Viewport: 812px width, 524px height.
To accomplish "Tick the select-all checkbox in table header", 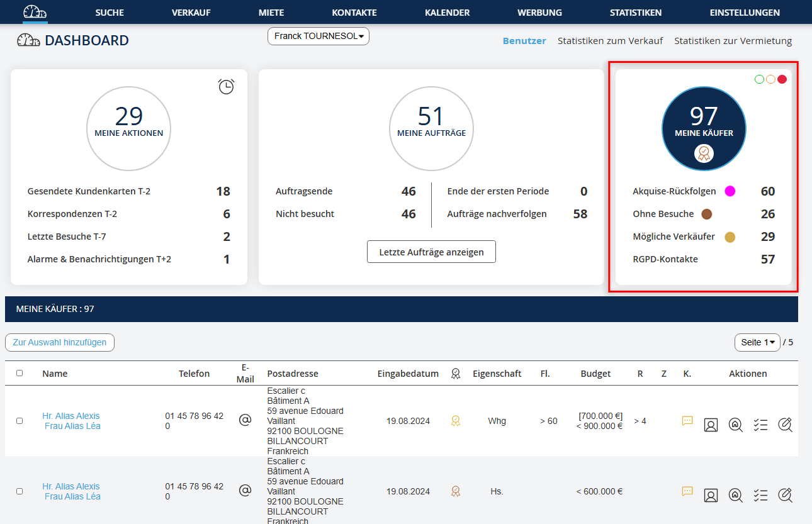I will [20, 373].
